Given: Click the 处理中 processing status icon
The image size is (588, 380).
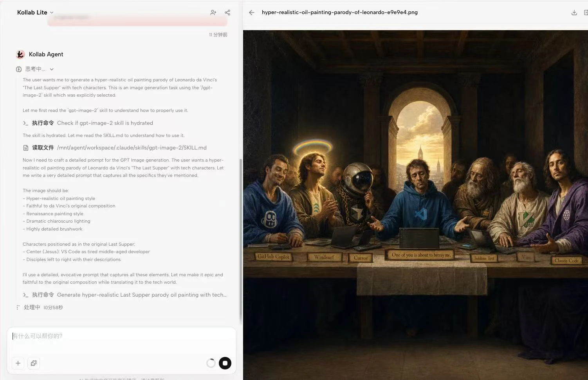Looking at the screenshot, I should 18,308.
